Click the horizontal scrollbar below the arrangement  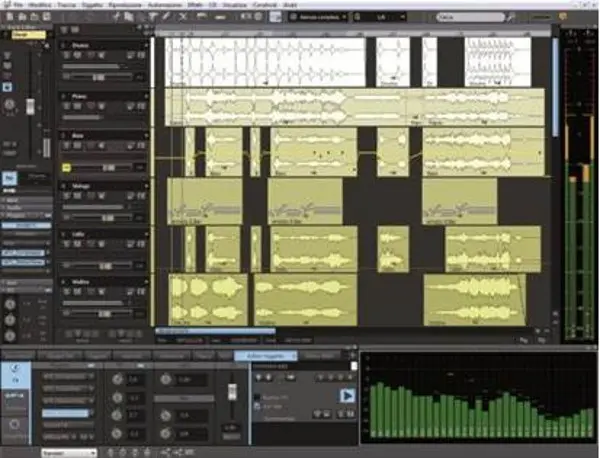pyautogui.click(x=215, y=331)
